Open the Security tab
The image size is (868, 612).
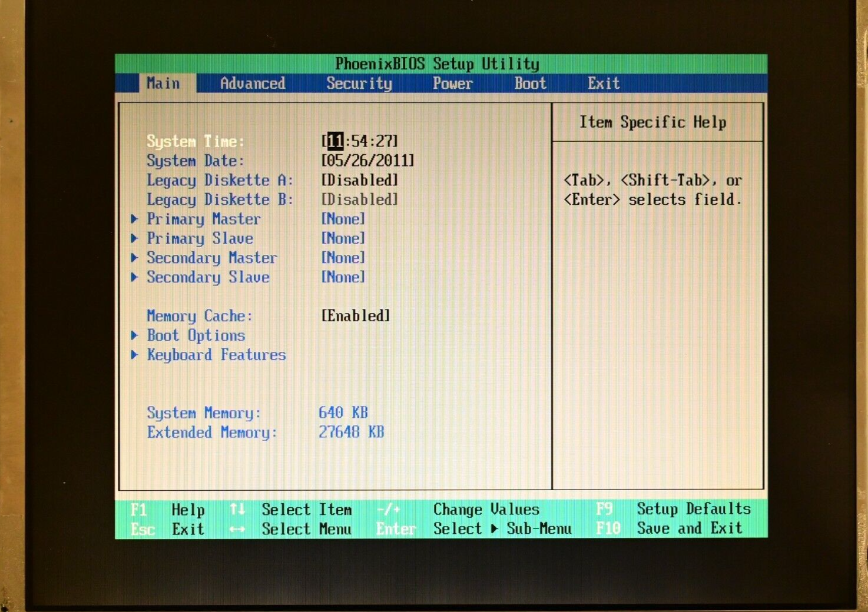(359, 84)
